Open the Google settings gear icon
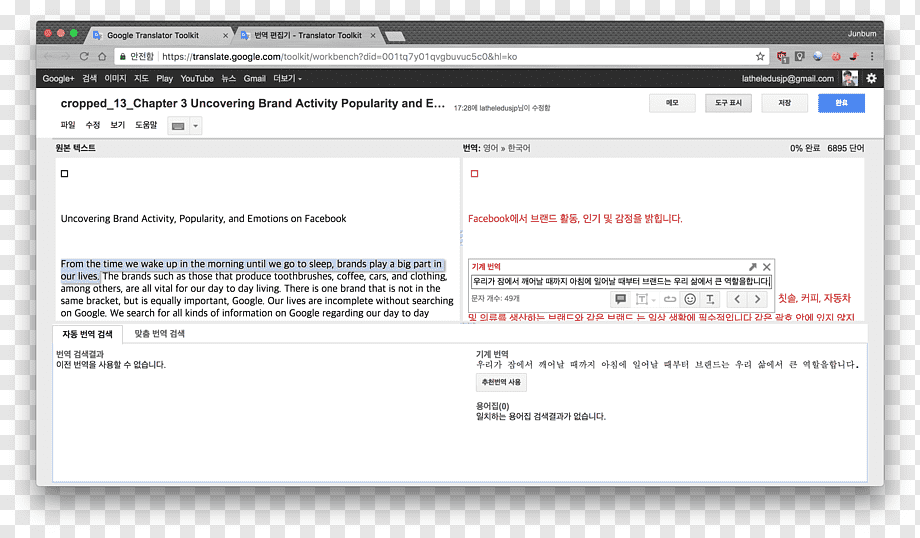Viewport: 920px width, 538px height. [871, 78]
